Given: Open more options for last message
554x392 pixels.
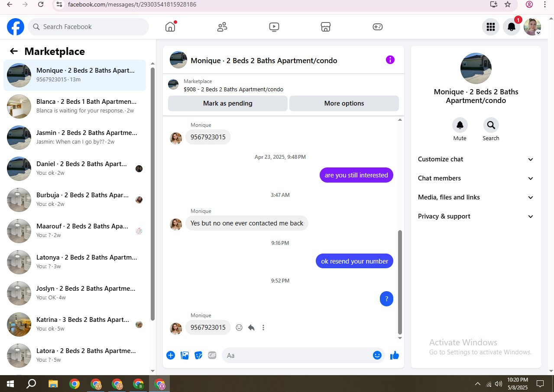Looking at the screenshot, I should click(x=263, y=328).
